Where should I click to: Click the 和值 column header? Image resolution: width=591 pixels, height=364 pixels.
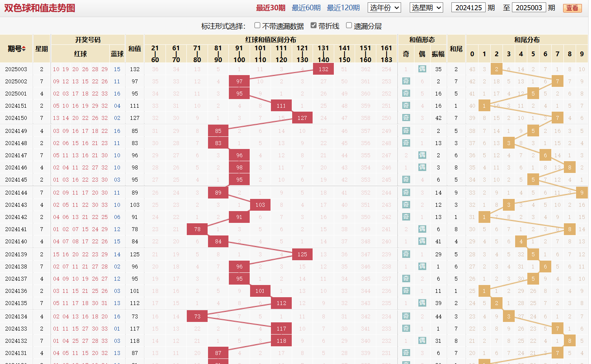[134, 49]
